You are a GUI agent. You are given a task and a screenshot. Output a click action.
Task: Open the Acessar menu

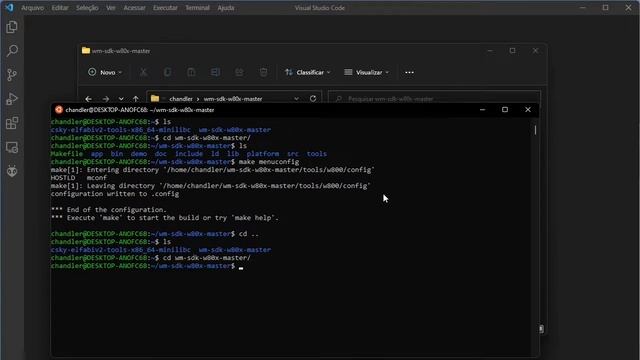(x=134, y=8)
